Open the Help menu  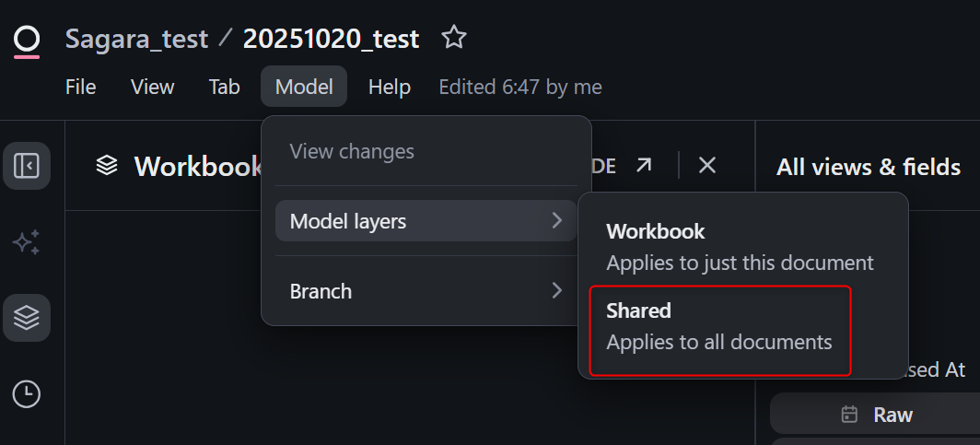pos(389,87)
